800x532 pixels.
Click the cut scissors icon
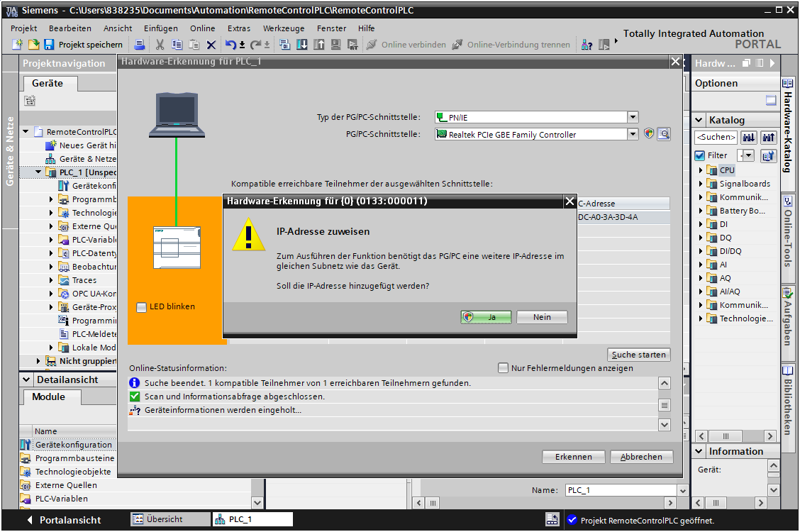point(160,45)
